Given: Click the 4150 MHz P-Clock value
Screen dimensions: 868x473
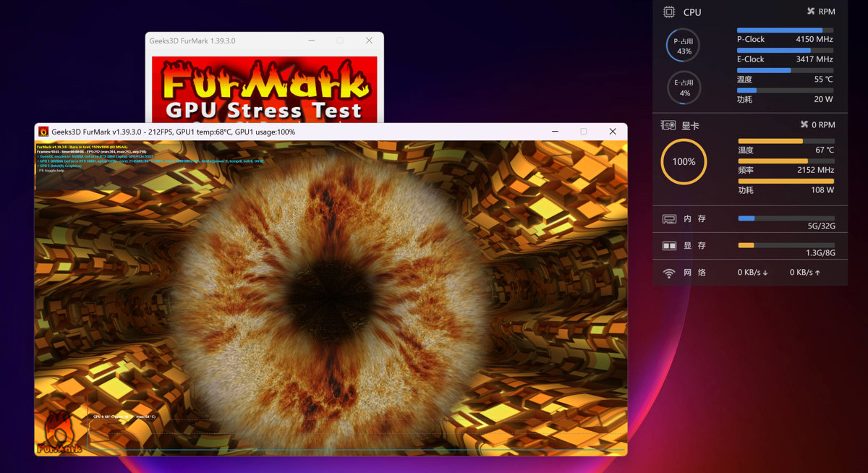Looking at the screenshot, I should tap(814, 39).
